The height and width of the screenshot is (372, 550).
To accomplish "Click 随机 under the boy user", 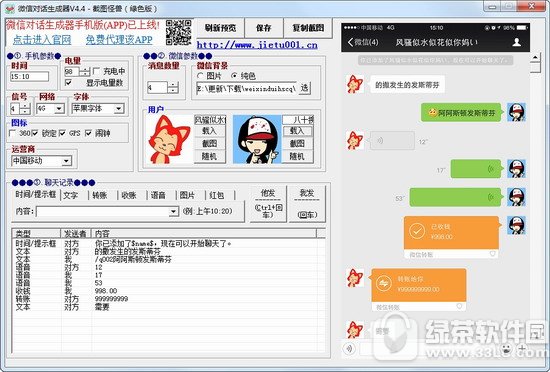I will [x=297, y=156].
